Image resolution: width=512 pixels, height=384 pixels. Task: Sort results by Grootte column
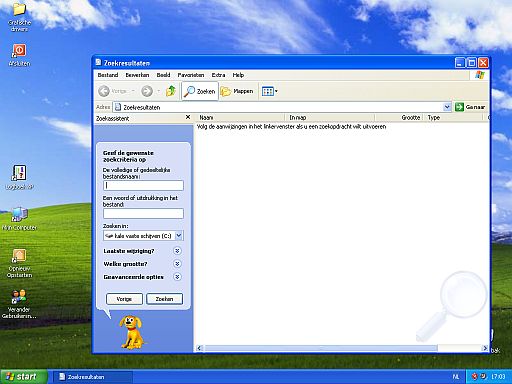click(x=399, y=117)
